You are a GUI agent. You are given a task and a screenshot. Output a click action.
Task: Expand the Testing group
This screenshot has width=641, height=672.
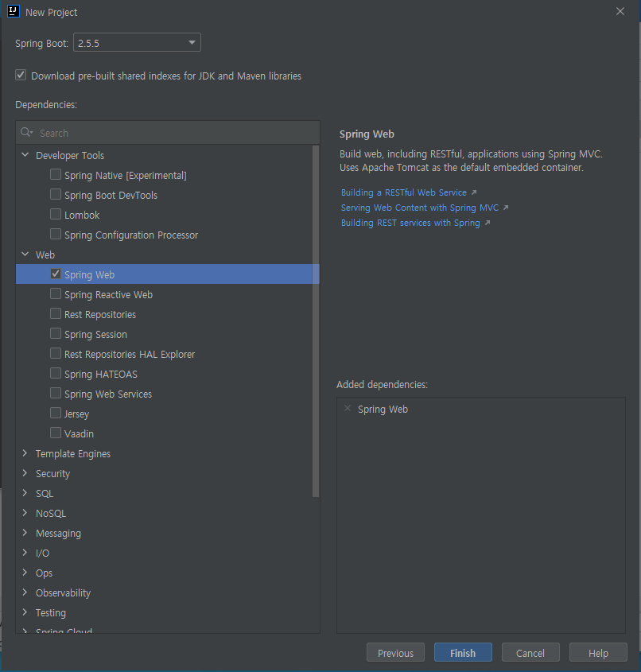[25, 612]
